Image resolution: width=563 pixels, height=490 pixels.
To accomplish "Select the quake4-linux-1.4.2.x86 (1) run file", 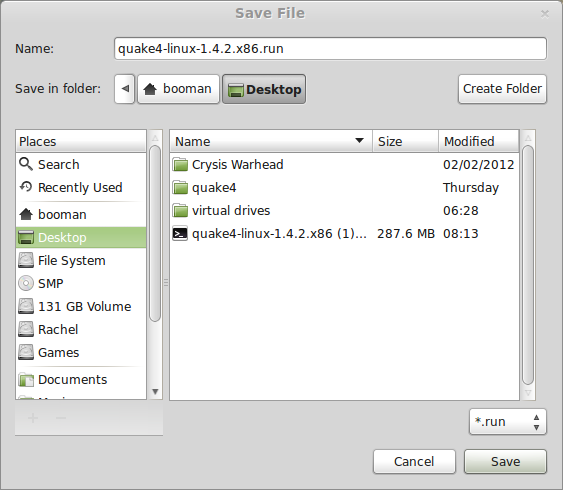I will [344, 233].
